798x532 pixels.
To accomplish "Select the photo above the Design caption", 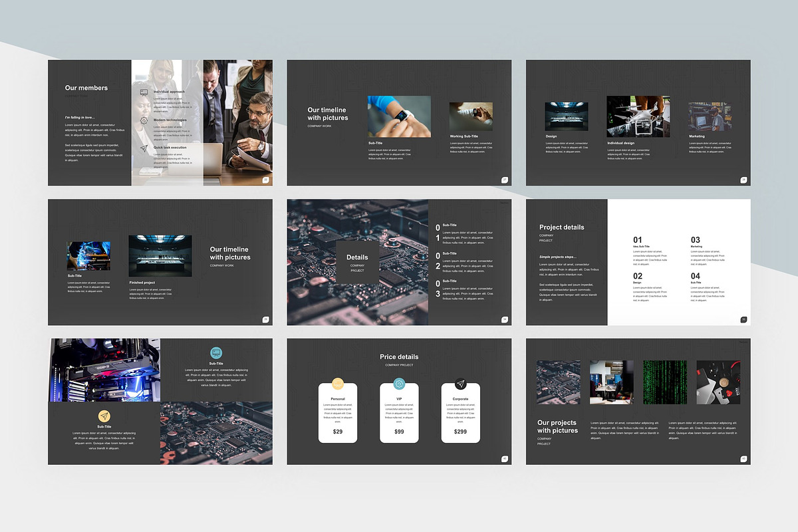I will [567, 116].
